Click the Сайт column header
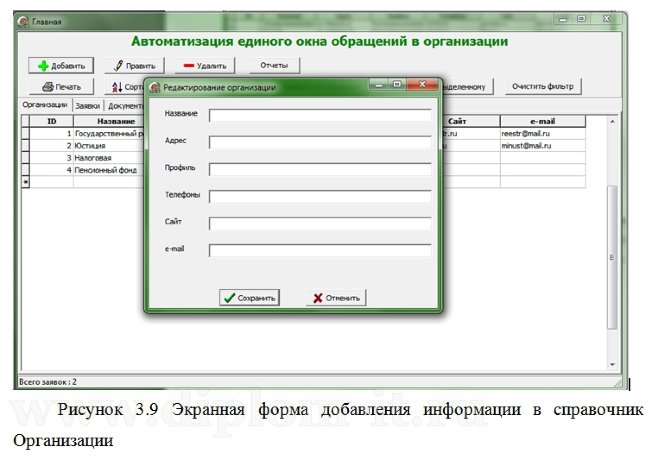The height and width of the screenshot is (460, 652). [471, 121]
